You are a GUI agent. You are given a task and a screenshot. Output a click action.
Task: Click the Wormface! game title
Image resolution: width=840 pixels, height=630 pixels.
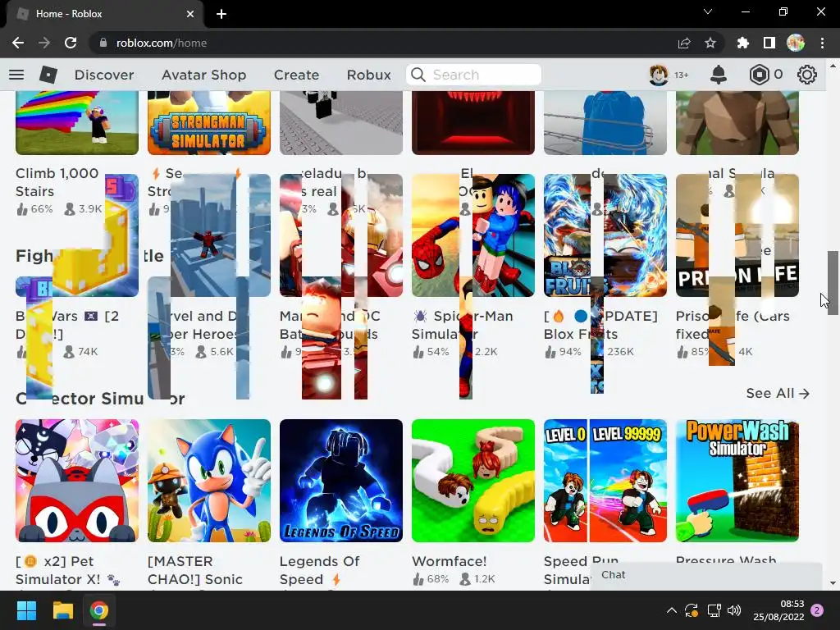[x=449, y=561]
